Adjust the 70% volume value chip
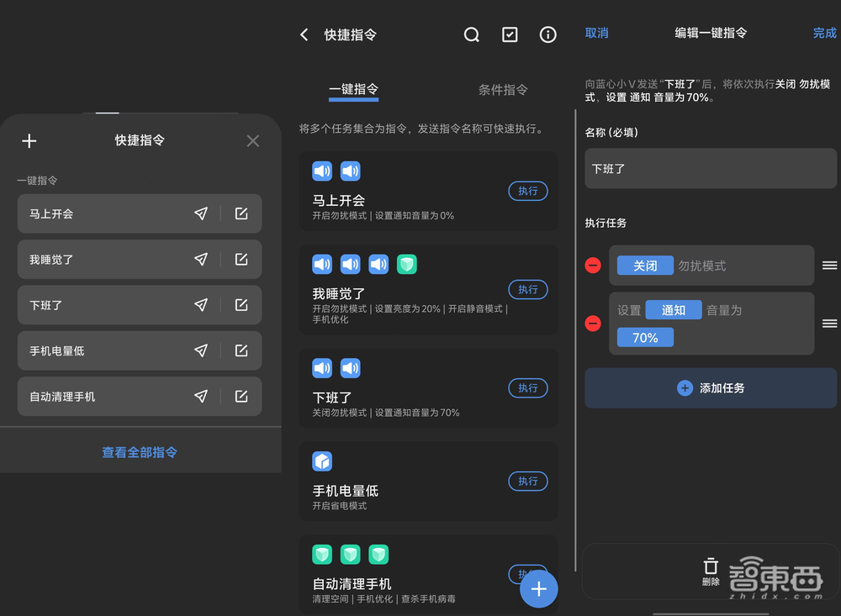The width and height of the screenshot is (841, 616). pyautogui.click(x=645, y=337)
